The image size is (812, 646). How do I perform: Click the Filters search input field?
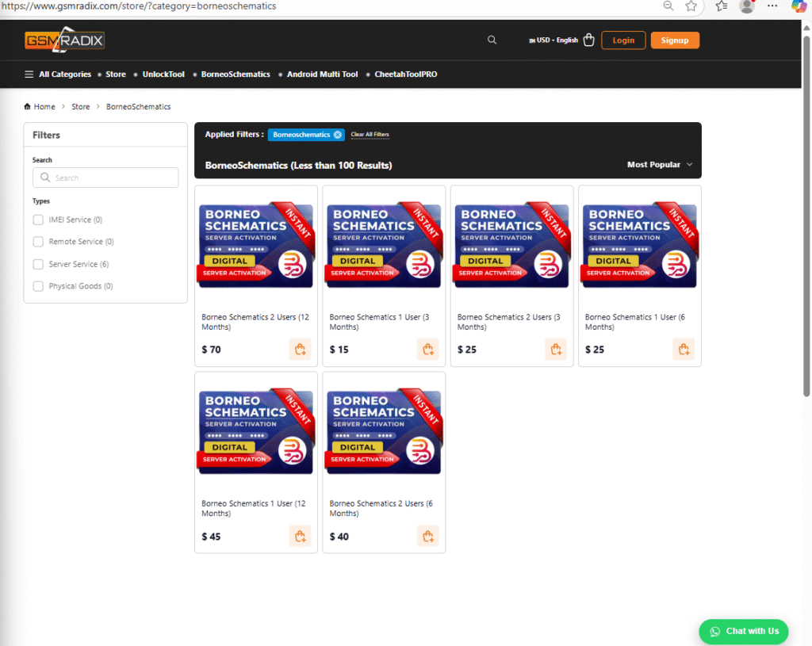click(x=105, y=178)
